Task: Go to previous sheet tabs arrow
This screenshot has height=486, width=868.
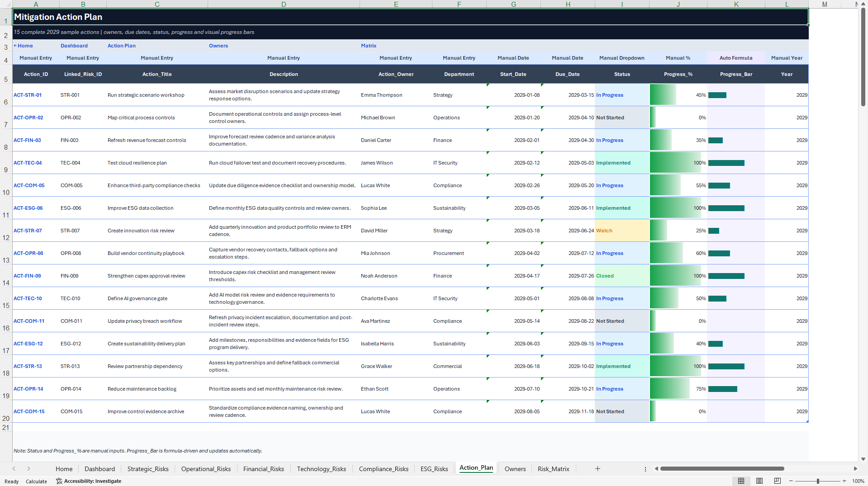Action: (14, 469)
